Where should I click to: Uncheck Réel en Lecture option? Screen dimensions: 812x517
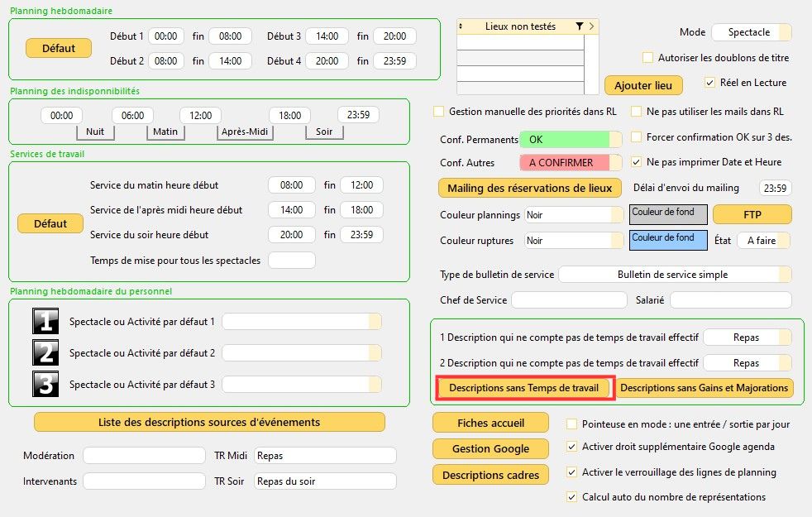[x=709, y=83]
